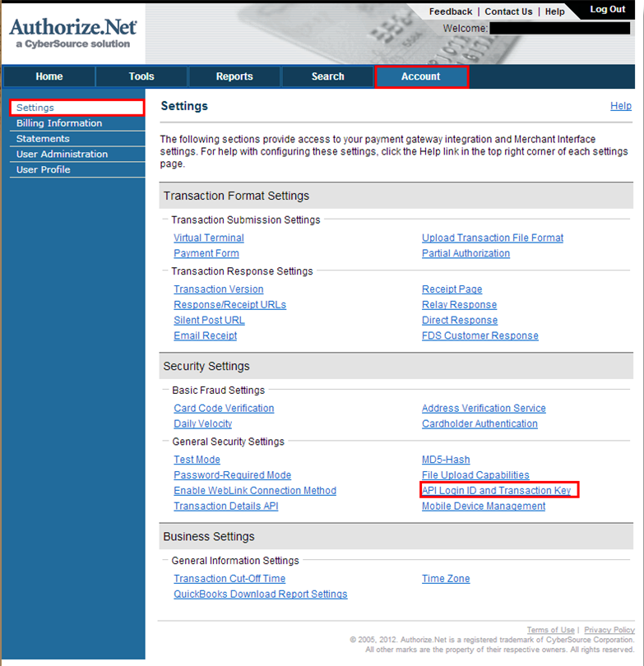
Task: Open Help in the top header
Action: tap(555, 12)
